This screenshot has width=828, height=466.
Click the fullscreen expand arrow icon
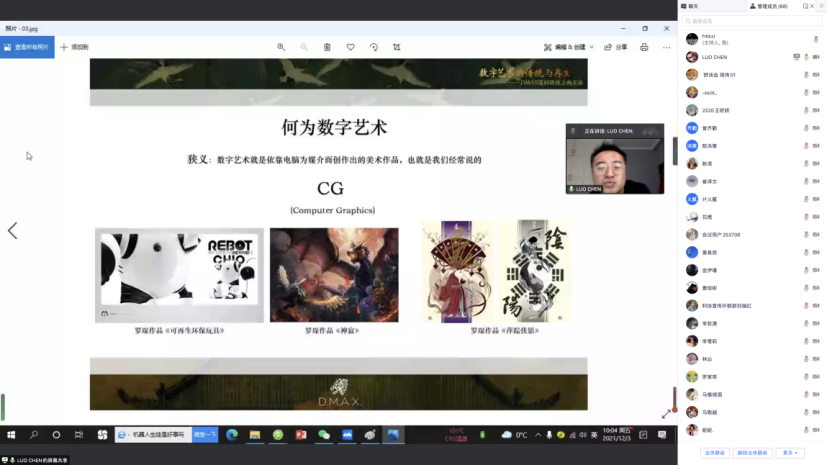point(666,414)
